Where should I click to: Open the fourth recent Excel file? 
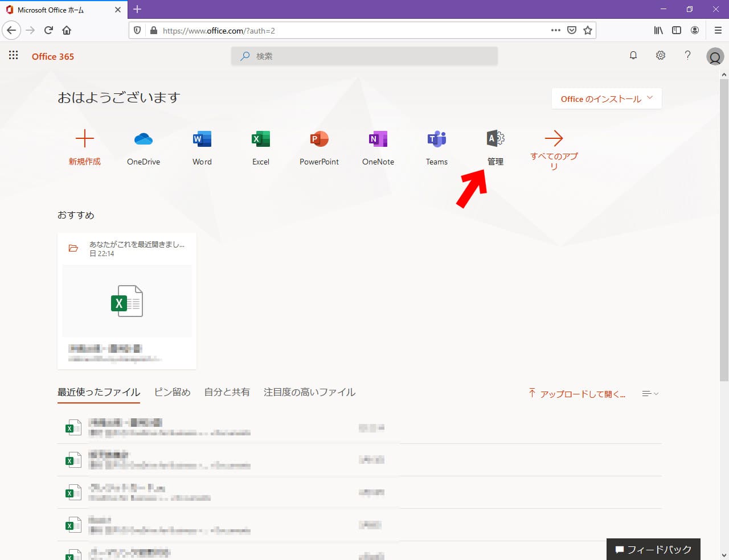click(x=359, y=525)
